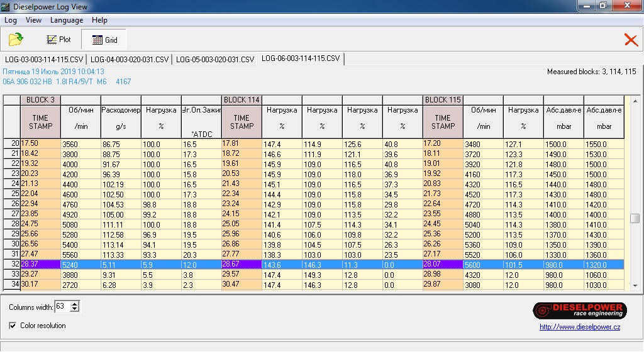Click the application icon in title bar
Image resolution: width=644 pixels, height=352 pixels.
[x=6, y=7]
